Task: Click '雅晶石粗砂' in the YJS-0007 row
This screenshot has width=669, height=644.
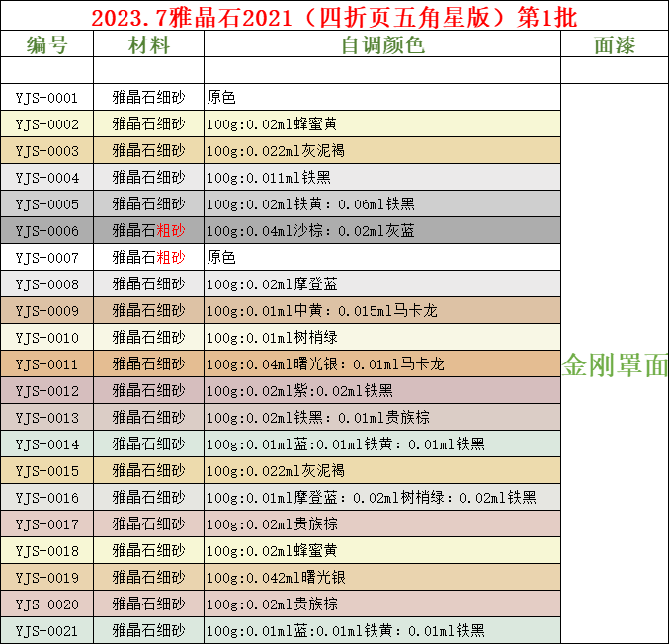Action: [x=149, y=257]
